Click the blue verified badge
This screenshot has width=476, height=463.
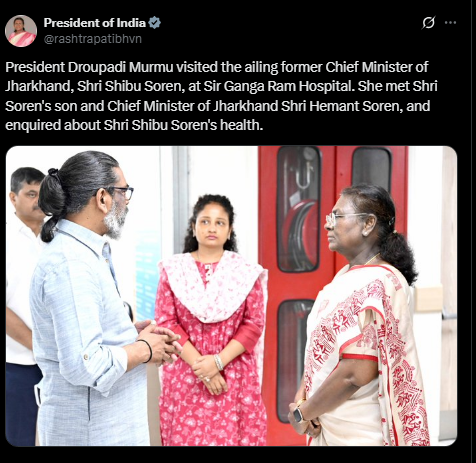point(154,23)
